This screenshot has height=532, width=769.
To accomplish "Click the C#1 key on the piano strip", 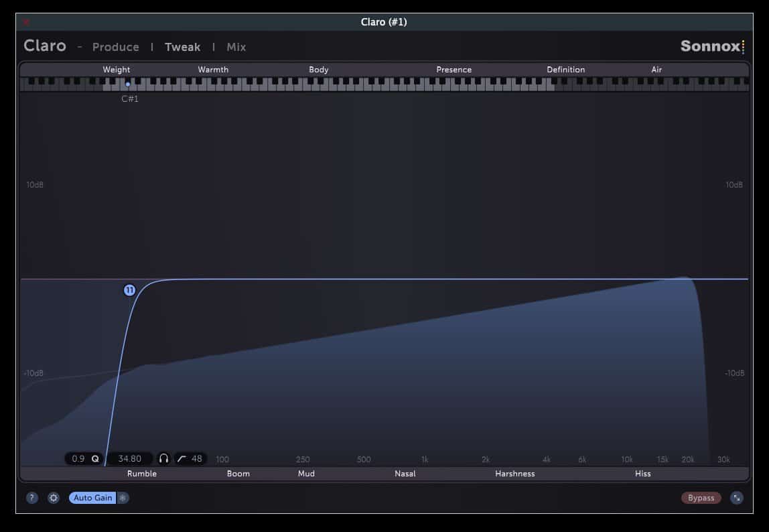I will (x=127, y=86).
